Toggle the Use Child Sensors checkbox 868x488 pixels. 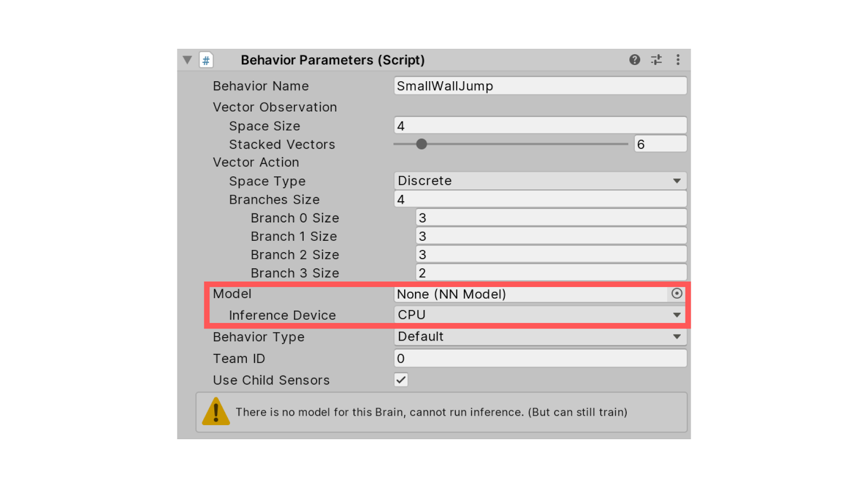tap(401, 380)
